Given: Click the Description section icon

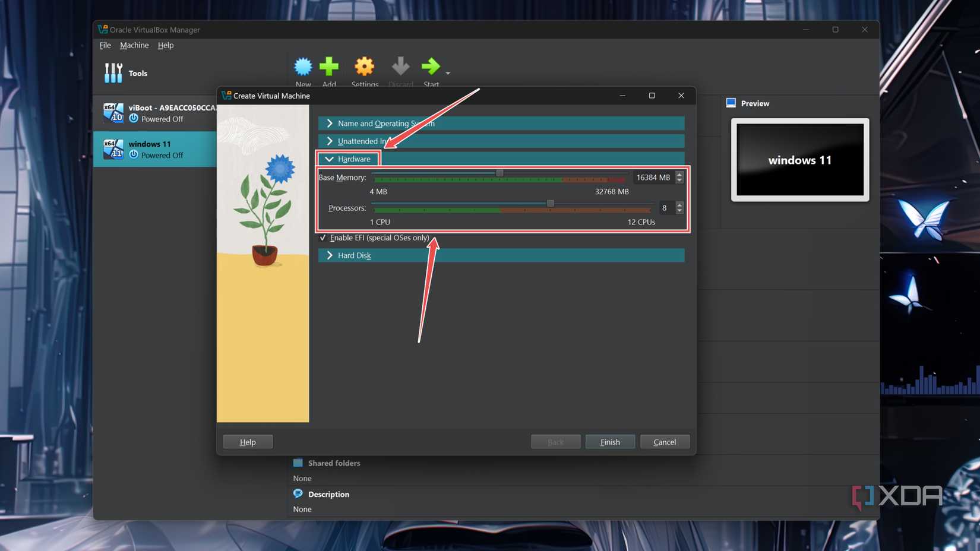Looking at the screenshot, I should click(x=298, y=494).
